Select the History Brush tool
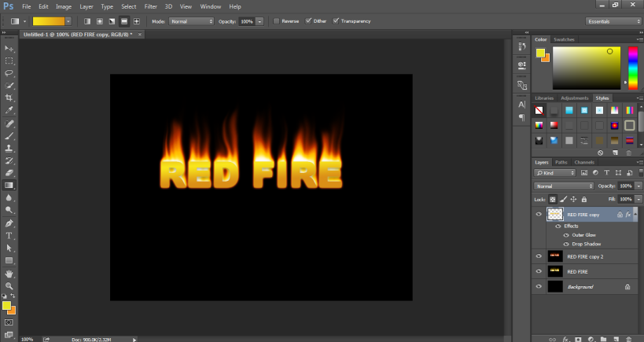Screen dimensions: 644x342 coord(9,160)
